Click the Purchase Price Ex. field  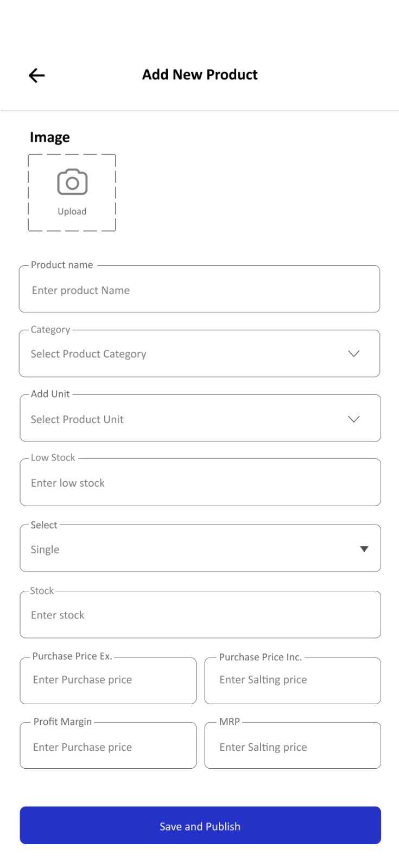(x=108, y=681)
